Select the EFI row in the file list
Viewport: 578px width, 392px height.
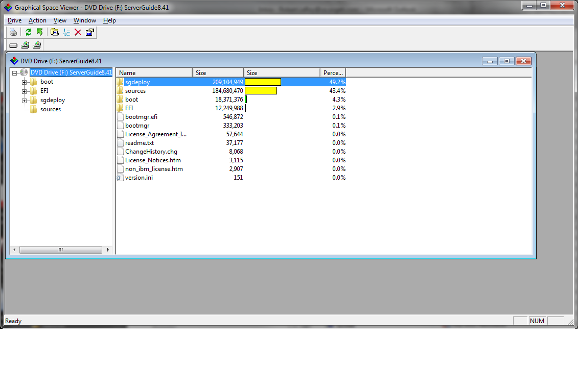click(x=231, y=108)
